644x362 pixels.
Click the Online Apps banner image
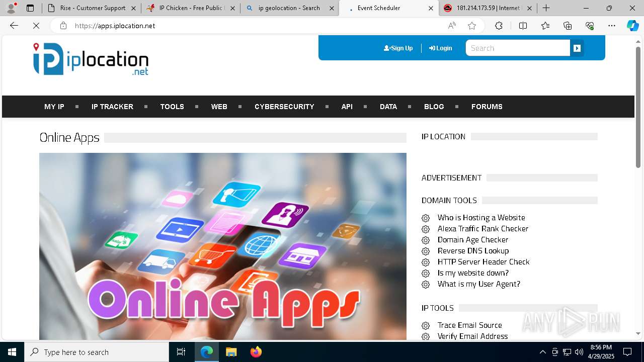223,246
